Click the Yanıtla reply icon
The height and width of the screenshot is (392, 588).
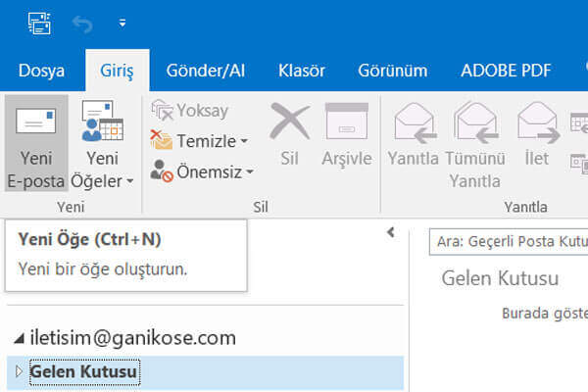pyautogui.click(x=415, y=123)
